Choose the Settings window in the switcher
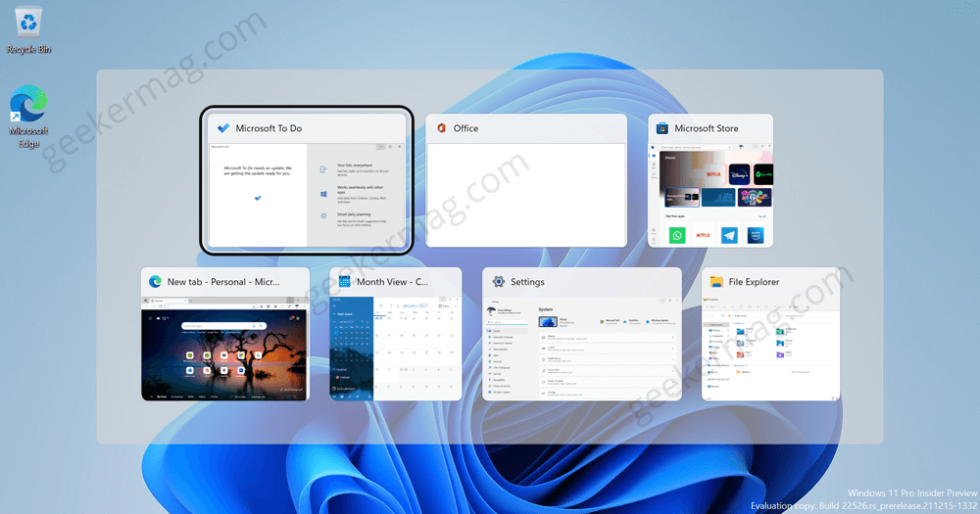 (582, 334)
